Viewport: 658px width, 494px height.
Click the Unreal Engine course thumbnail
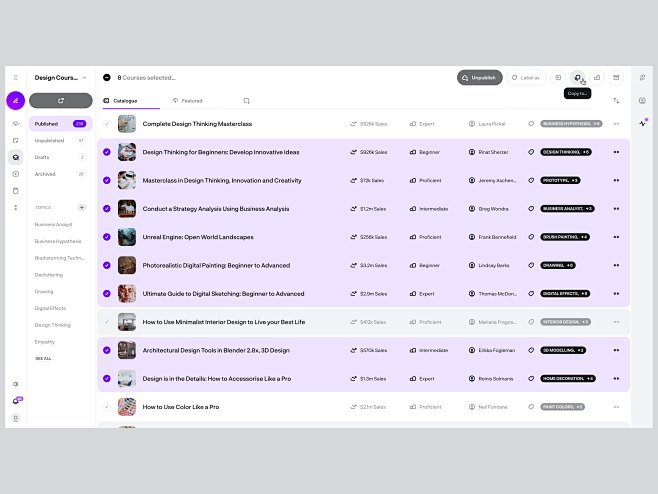tap(127, 237)
